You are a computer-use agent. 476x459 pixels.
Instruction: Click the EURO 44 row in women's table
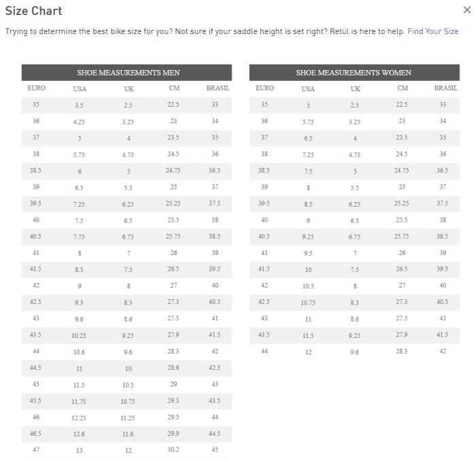(x=265, y=351)
